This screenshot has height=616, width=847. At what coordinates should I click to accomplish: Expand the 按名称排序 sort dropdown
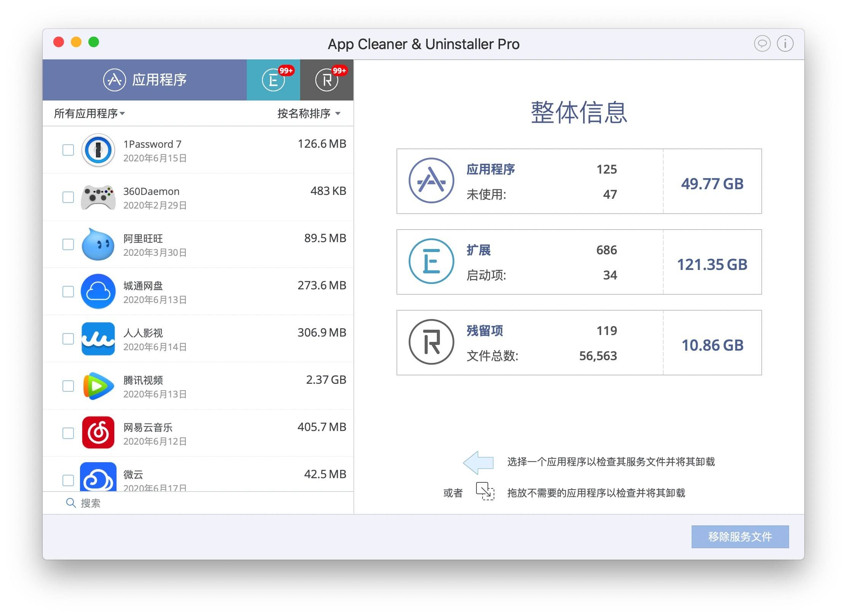point(308,113)
